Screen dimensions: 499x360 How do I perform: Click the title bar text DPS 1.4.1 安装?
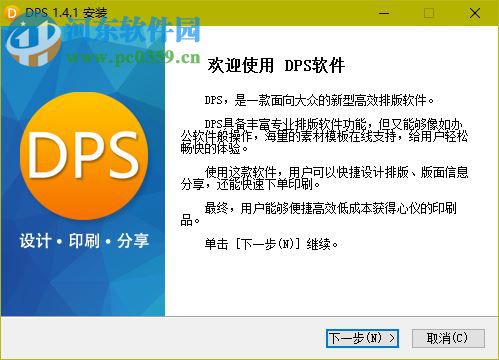coord(66,13)
